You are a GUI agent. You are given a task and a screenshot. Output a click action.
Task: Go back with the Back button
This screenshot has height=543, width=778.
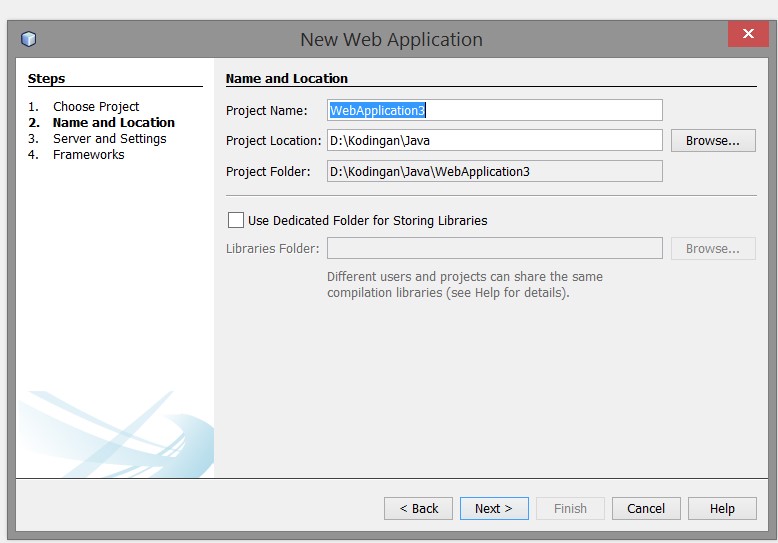click(x=418, y=508)
